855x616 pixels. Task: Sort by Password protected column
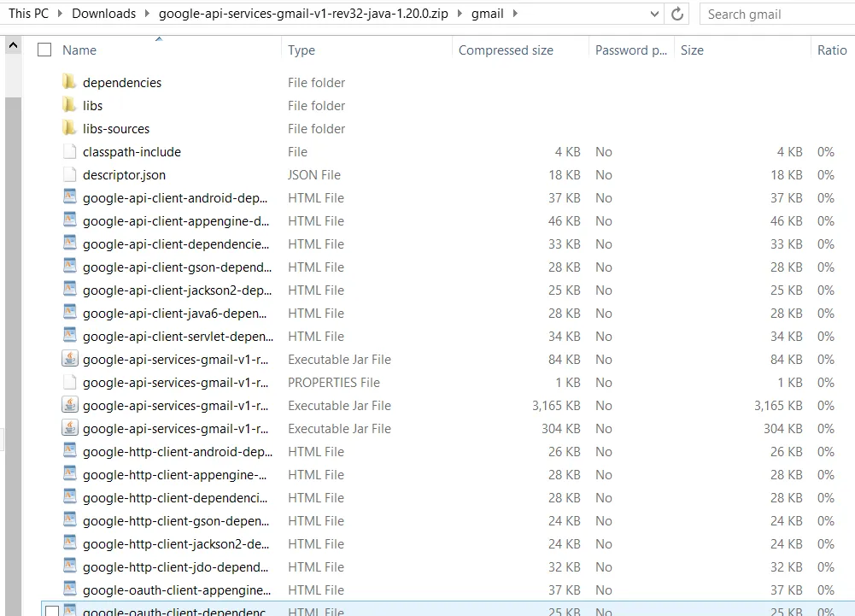click(x=631, y=50)
